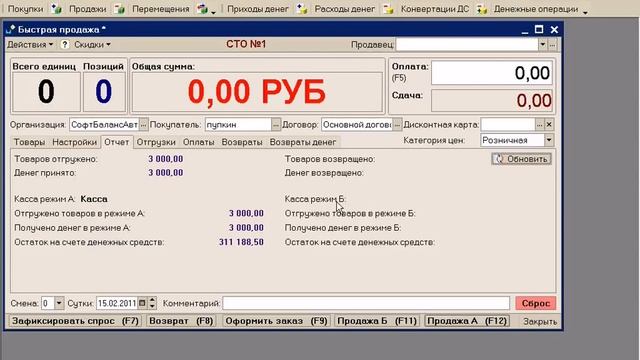The image size is (640, 360).
Task: Click the help question mark icon
Action: coord(64,44)
